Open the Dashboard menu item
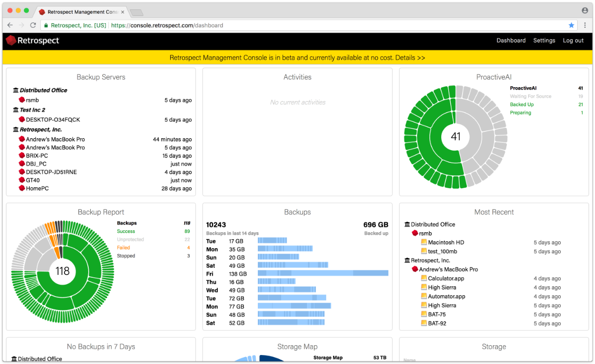The height and width of the screenshot is (364, 595). pyautogui.click(x=511, y=41)
